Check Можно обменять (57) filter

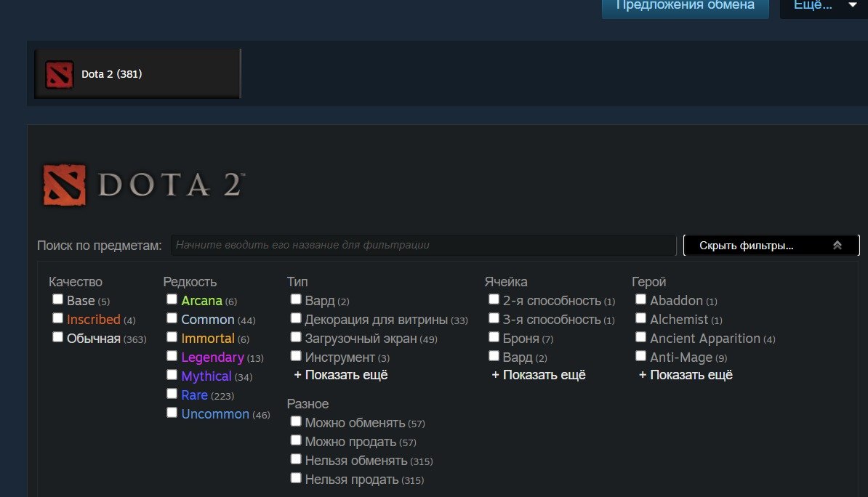click(296, 421)
